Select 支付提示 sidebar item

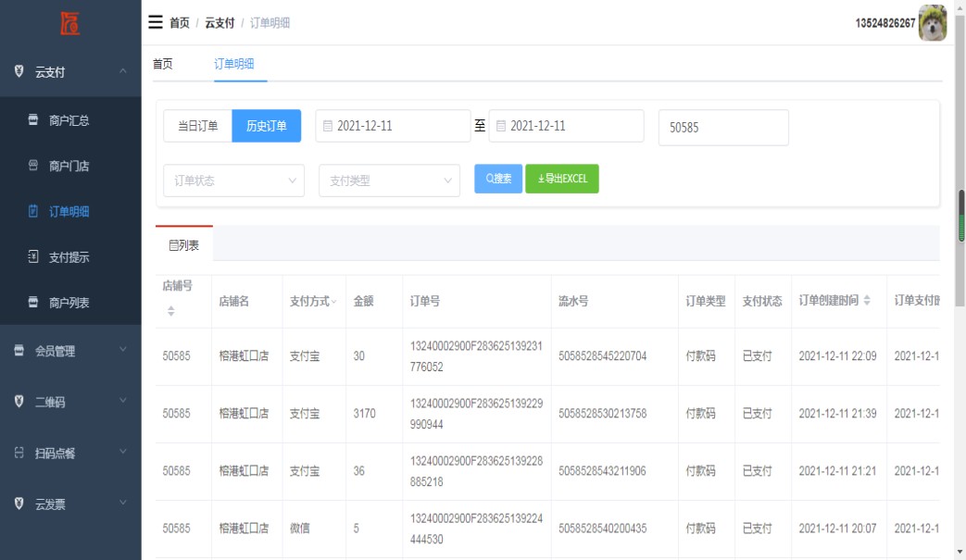coord(69,257)
